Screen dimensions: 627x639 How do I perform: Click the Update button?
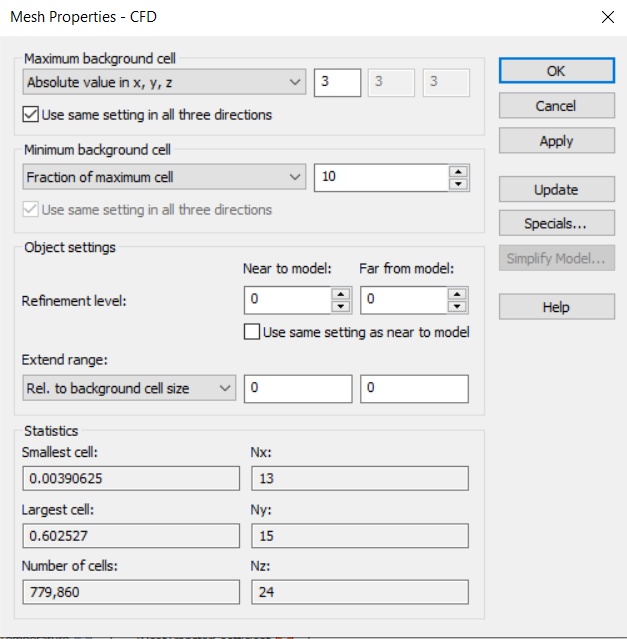(556, 189)
